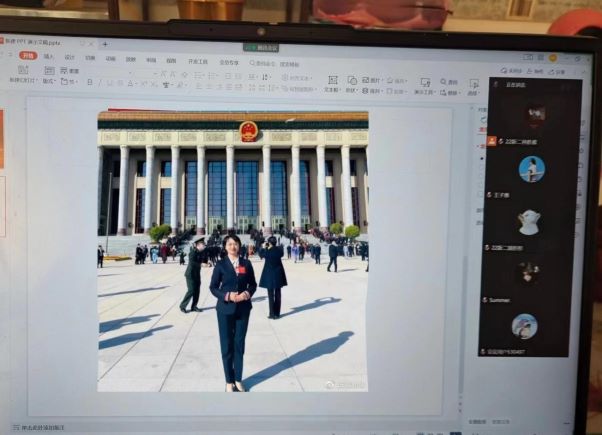The width and height of the screenshot is (602, 435).
Task: Select the first slide thumbnail in sidebar
Action: click(x=1, y=139)
